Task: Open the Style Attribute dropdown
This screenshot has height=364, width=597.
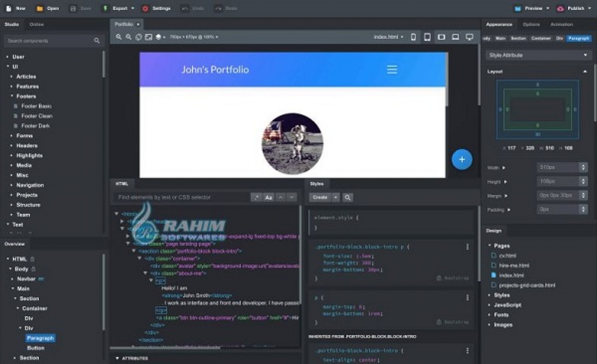Action: click(x=538, y=55)
